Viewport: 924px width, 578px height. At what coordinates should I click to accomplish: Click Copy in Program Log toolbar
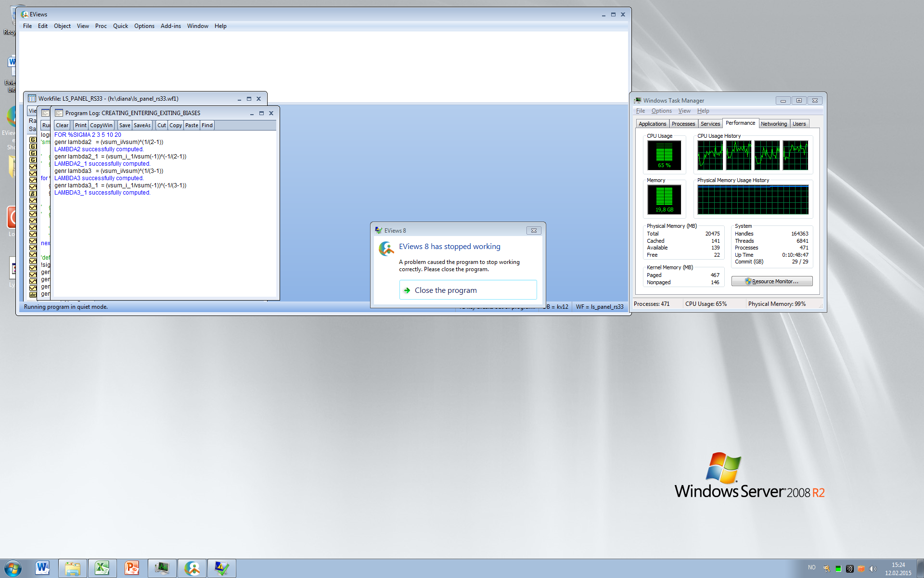click(176, 125)
